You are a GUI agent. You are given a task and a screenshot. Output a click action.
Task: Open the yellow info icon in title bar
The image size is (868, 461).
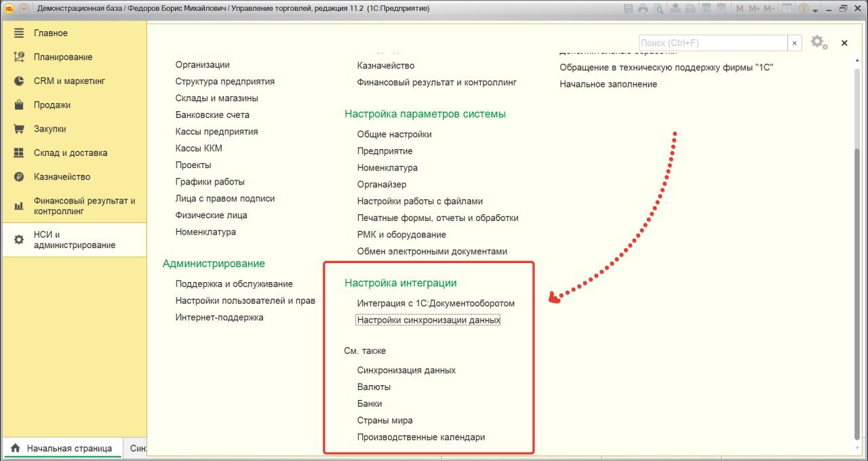804,9
